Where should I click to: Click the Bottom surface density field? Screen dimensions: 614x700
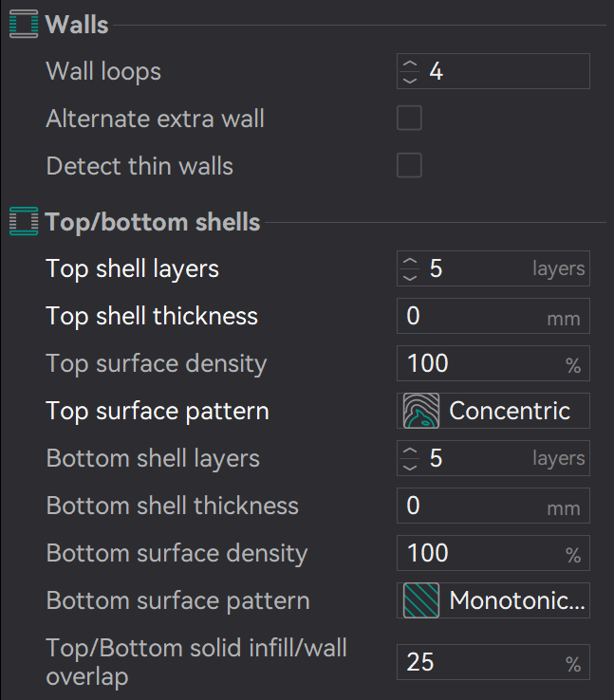474,553
